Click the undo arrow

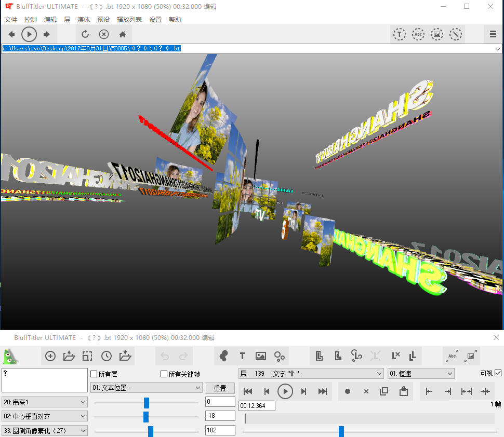[x=165, y=356]
